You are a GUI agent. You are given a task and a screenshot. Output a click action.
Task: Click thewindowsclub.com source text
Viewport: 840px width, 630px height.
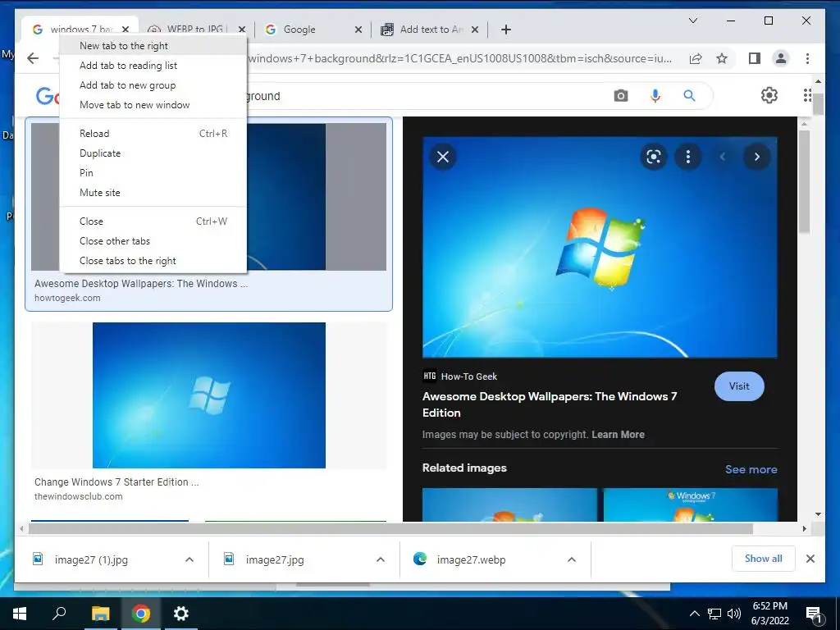(x=79, y=496)
